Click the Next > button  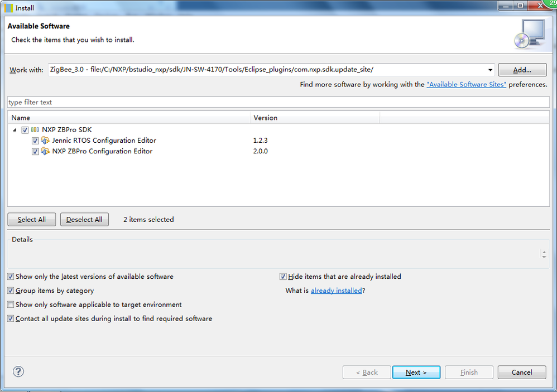click(x=416, y=372)
